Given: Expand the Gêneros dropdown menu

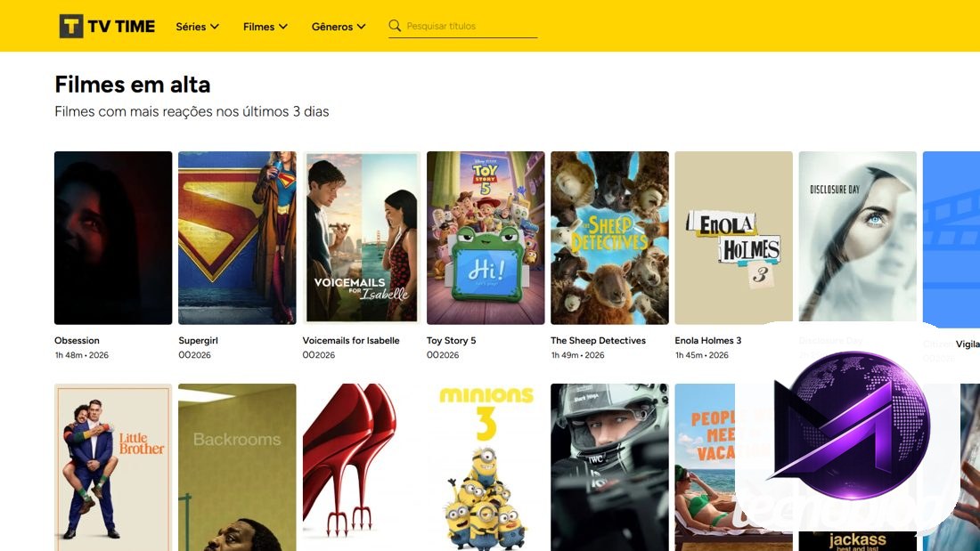Looking at the screenshot, I should pyautogui.click(x=339, y=27).
